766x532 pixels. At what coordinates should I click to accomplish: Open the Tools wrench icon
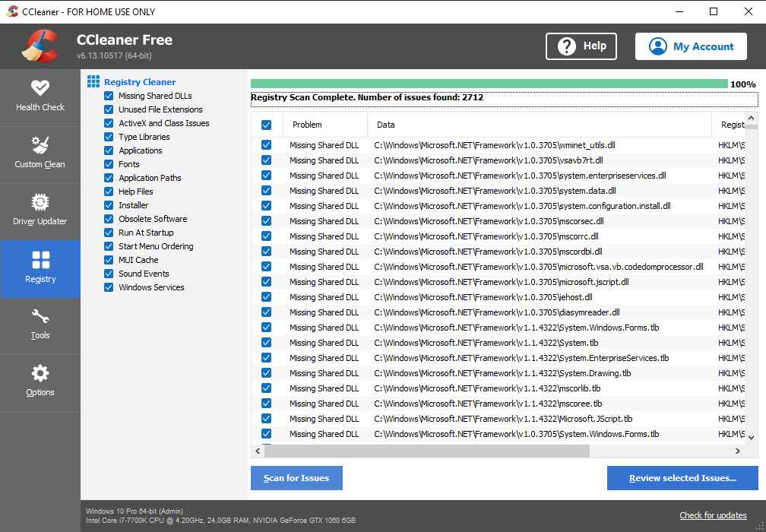point(40,317)
